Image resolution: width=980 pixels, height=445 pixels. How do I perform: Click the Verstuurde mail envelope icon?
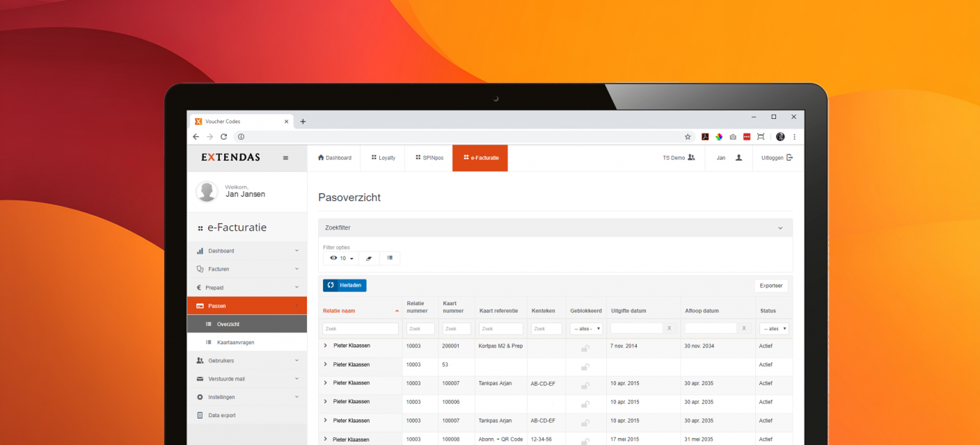pyautogui.click(x=200, y=379)
